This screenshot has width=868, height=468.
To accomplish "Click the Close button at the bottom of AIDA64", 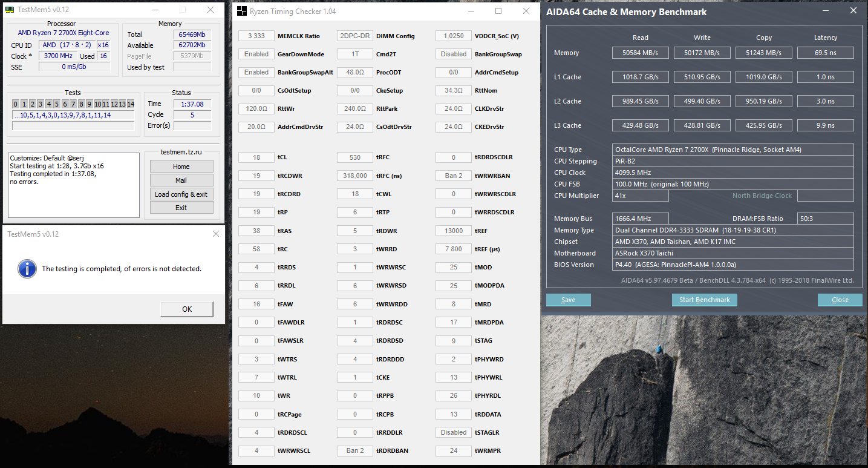I will click(840, 300).
